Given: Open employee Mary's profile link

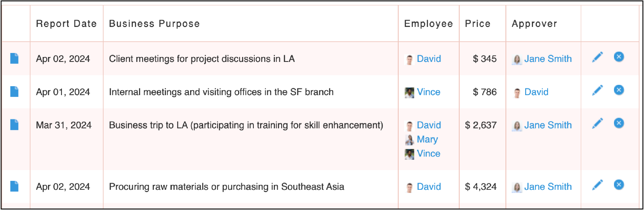Looking at the screenshot, I should pos(427,140).
